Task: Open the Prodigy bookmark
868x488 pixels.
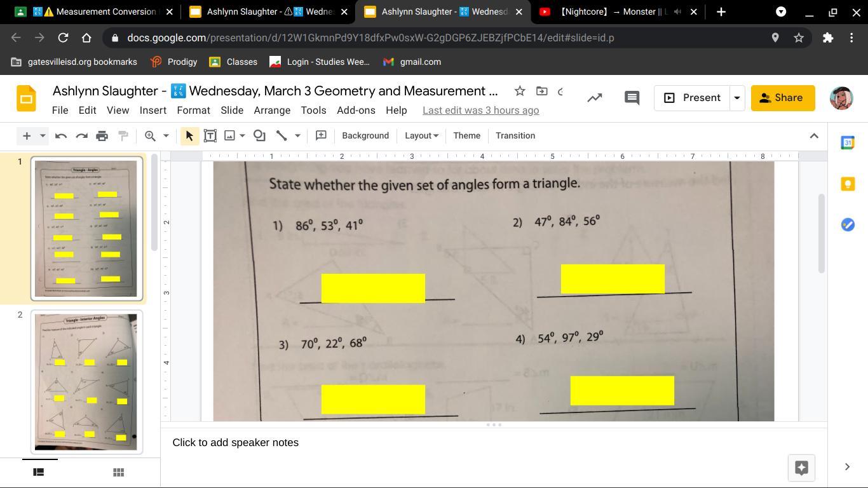Action: pyautogui.click(x=174, y=62)
